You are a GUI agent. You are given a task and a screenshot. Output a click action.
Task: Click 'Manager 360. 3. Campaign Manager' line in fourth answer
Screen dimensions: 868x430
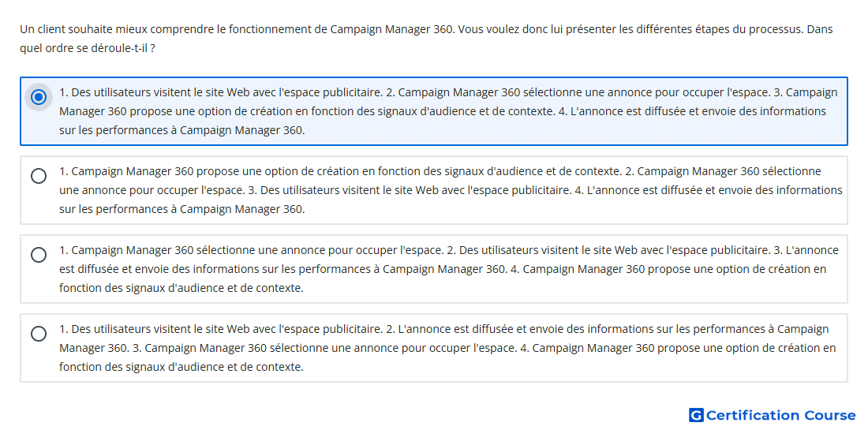[448, 349]
